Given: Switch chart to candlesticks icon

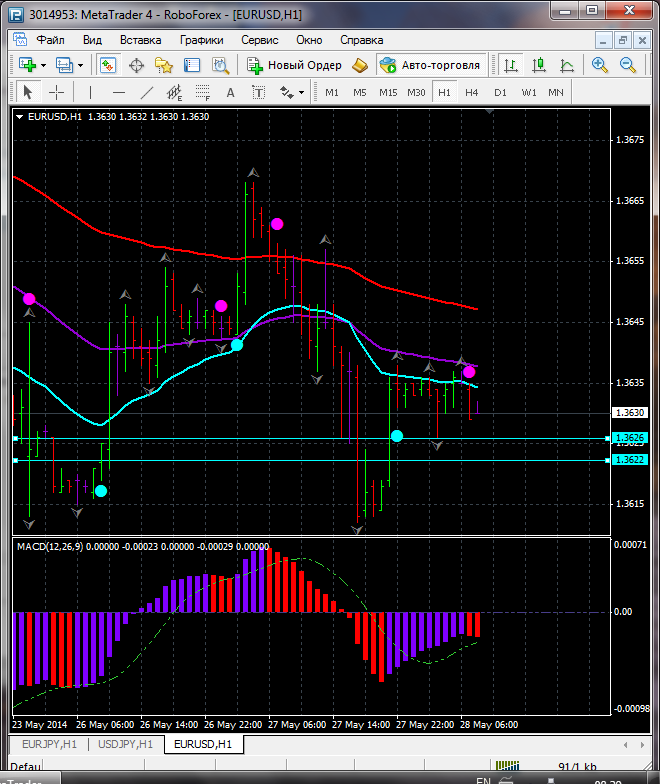Looking at the screenshot, I should [539, 65].
